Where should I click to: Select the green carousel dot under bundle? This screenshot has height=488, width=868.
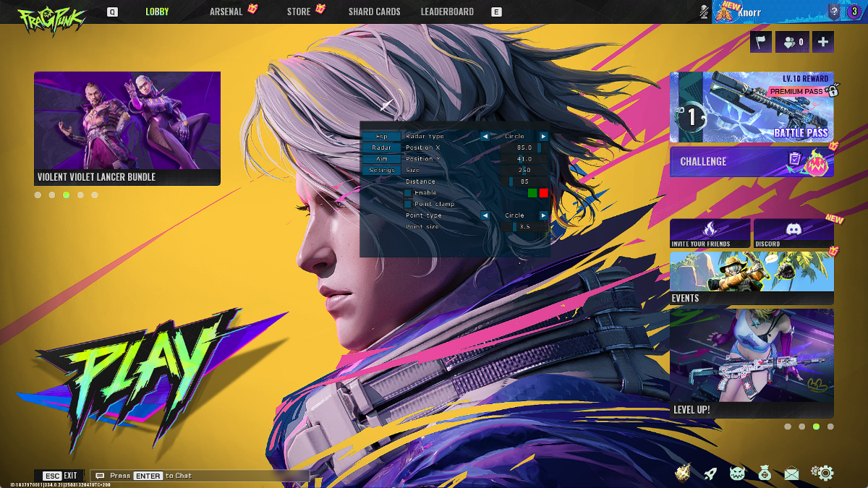tap(67, 194)
